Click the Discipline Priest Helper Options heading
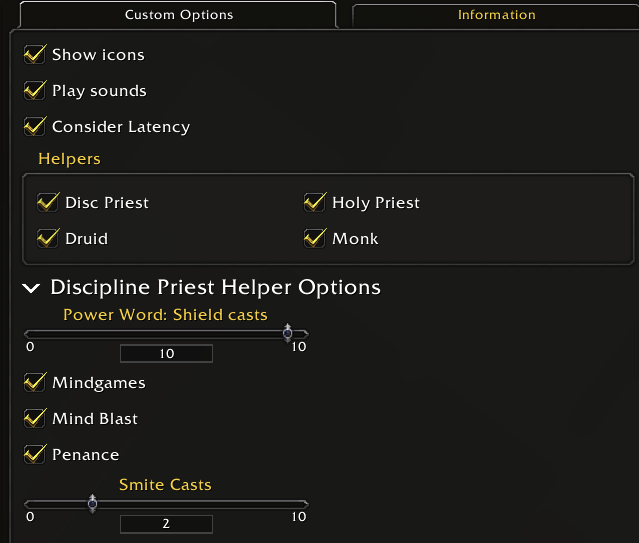This screenshot has width=639, height=543. point(215,288)
